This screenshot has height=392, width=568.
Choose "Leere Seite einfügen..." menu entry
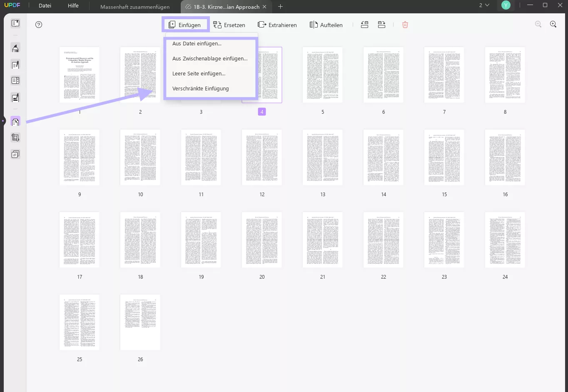coord(210,73)
